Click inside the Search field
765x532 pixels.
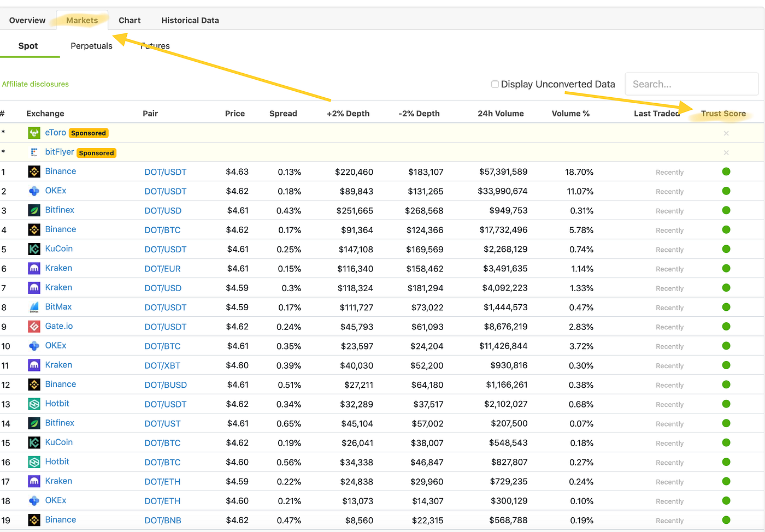(691, 84)
